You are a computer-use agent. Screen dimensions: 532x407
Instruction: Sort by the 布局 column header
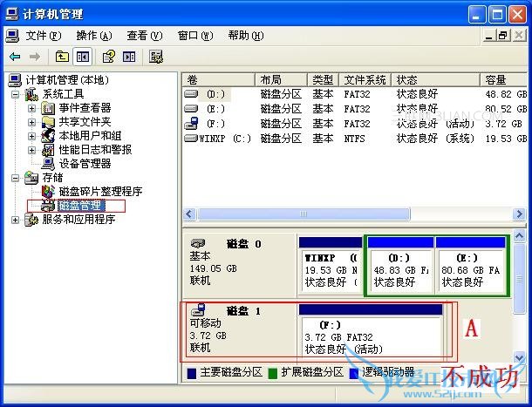[282, 79]
